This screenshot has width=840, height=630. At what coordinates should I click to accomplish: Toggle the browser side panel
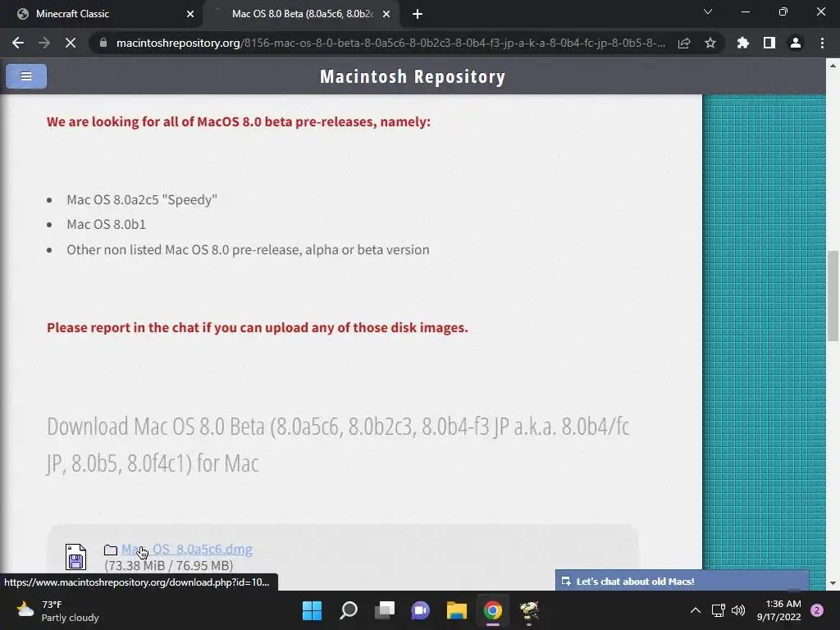[769, 43]
